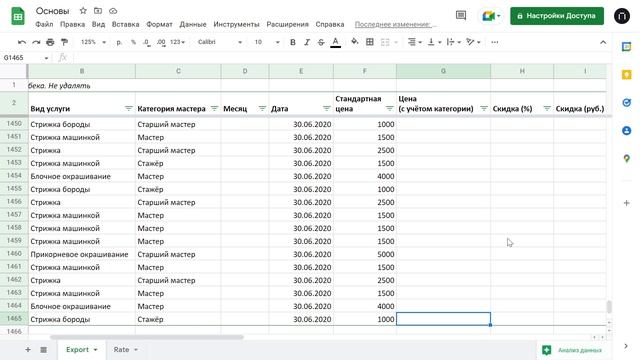Open the Расширения menu
The width and height of the screenshot is (640, 360).
coord(287,24)
